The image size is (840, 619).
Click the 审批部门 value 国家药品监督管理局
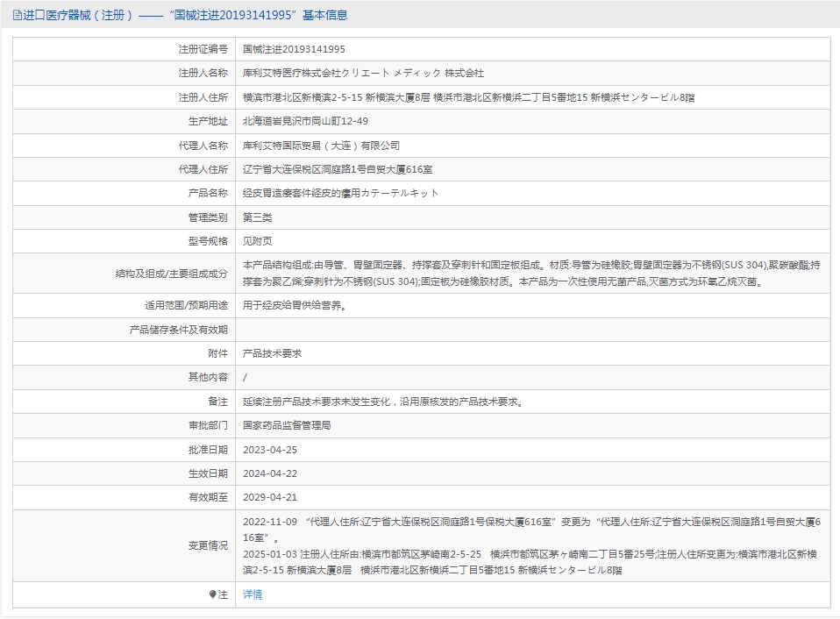coord(287,425)
